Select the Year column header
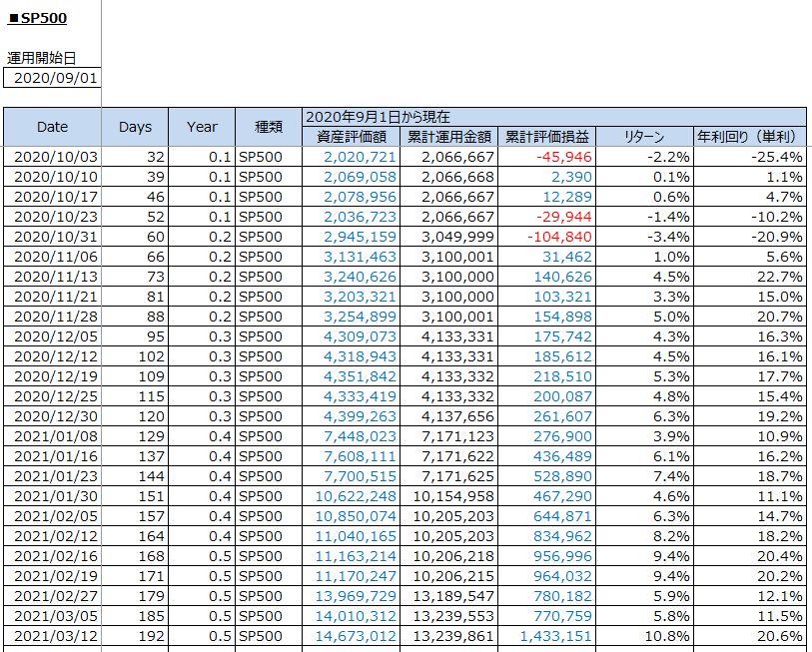812x652 pixels. (202, 127)
